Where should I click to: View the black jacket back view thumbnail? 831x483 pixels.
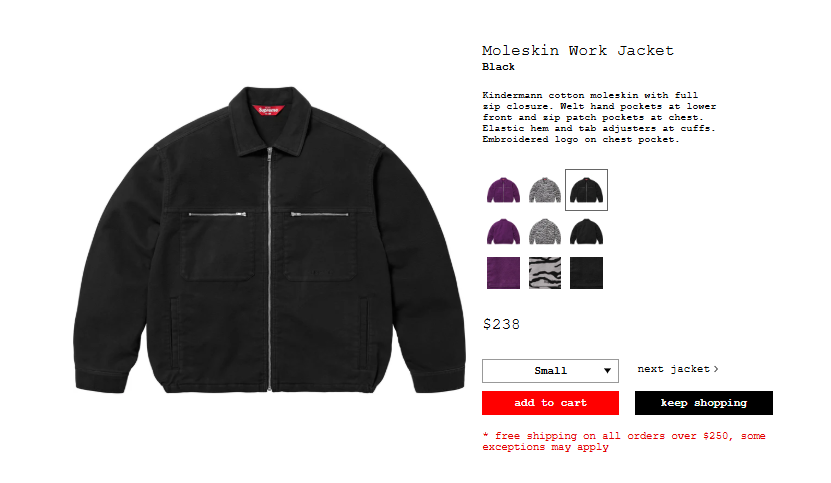(586, 231)
